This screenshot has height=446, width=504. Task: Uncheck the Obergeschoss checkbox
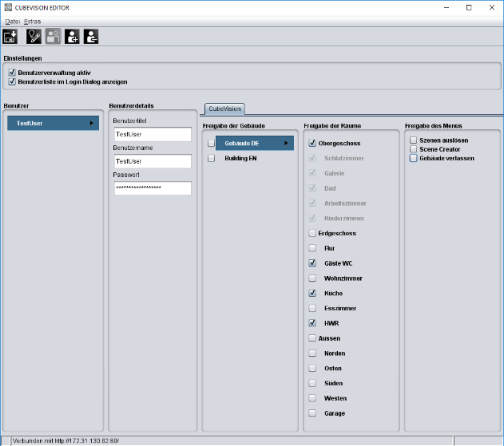coord(312,143)
